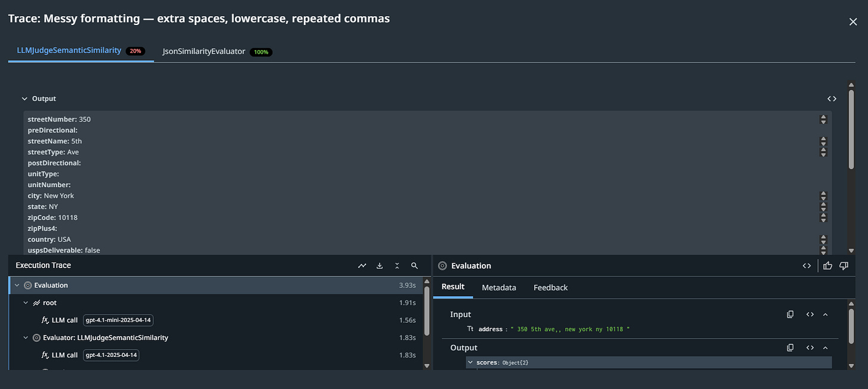This screenshot has height=389, width=868.
Task: Open the timeline chart view in Execution Trace
Action: [x=362, y=266]
